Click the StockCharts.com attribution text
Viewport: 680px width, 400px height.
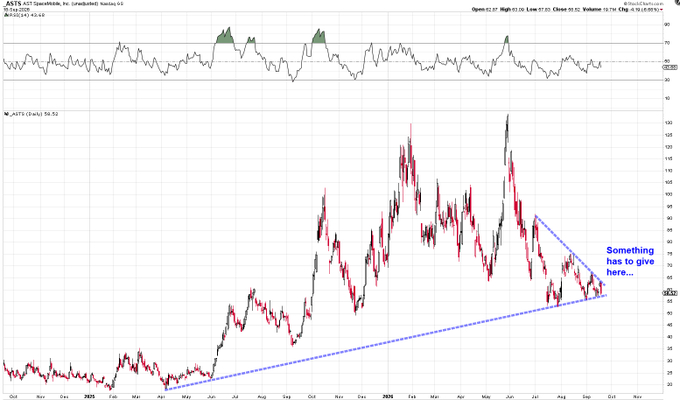pyautogui.click(x=644, y=3)
